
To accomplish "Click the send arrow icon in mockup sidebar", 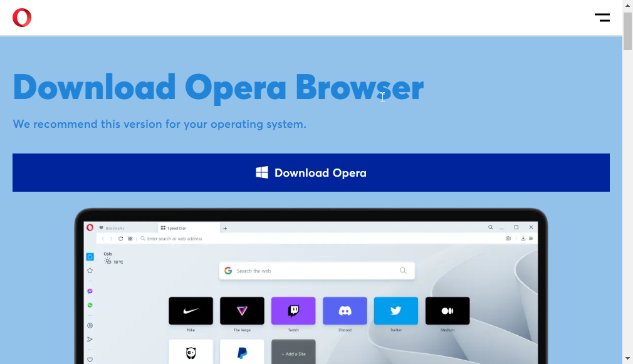I will pos(90,340).
